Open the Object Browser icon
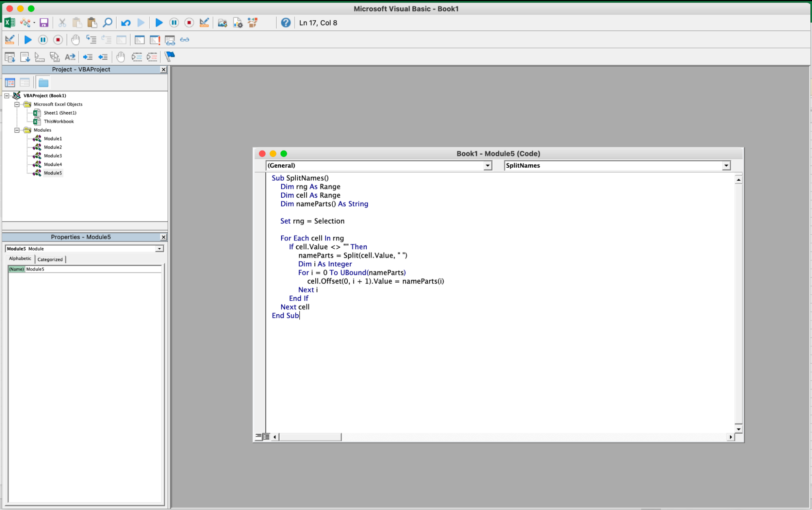 click(x=252, y=23)
